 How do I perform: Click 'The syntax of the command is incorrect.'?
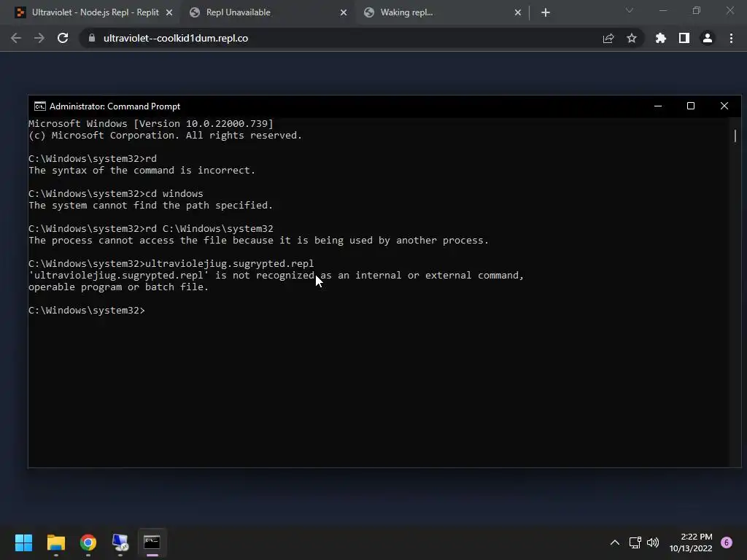[x=142, y=171]
